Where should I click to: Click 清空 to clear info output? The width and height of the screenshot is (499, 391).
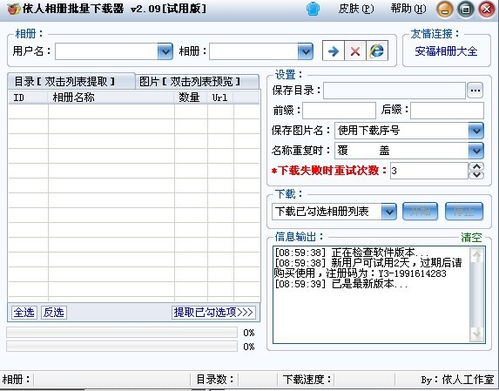click(471, 237)
